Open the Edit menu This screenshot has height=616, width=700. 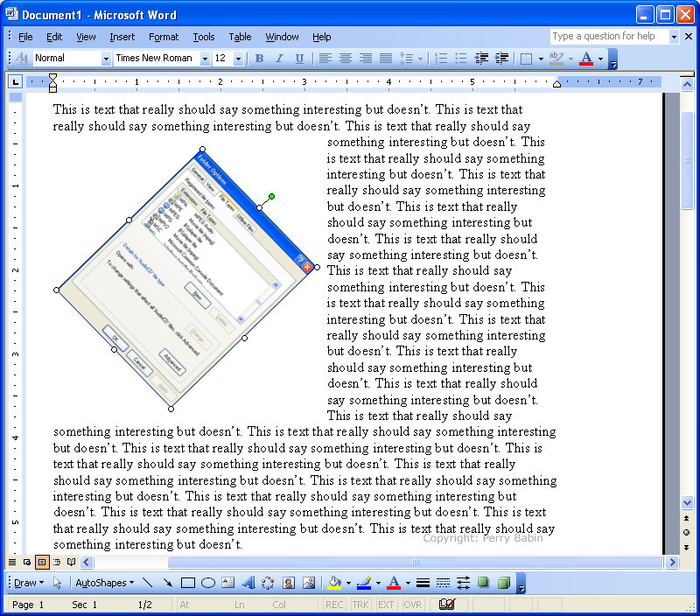(x=54, y=37)
